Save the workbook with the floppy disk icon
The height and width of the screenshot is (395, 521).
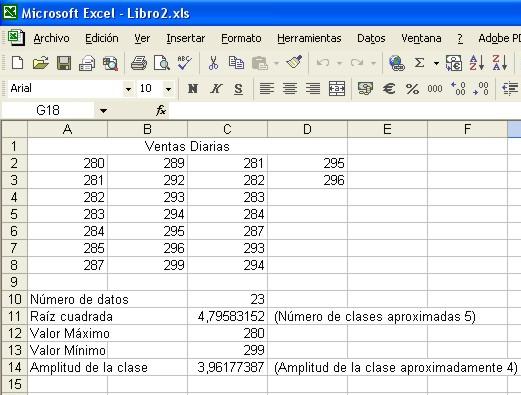pyautogui.click(x=64, y=63)
